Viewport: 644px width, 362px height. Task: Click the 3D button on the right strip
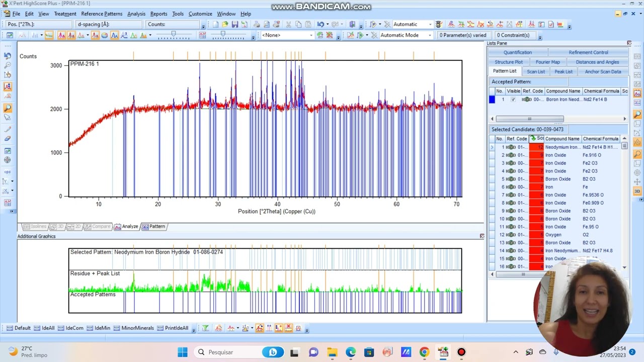pos(637,191)
